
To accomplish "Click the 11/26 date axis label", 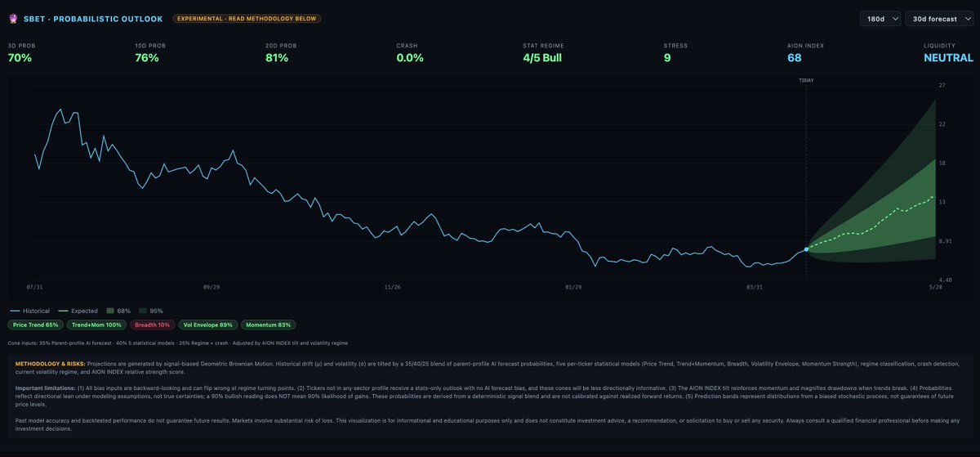I will click(x=392, y=287).
